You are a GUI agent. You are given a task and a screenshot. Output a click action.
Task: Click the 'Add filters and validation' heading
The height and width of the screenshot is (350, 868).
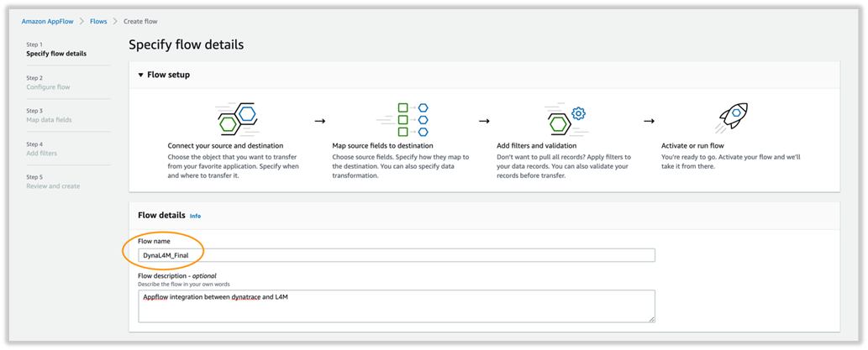click(536, 146)
